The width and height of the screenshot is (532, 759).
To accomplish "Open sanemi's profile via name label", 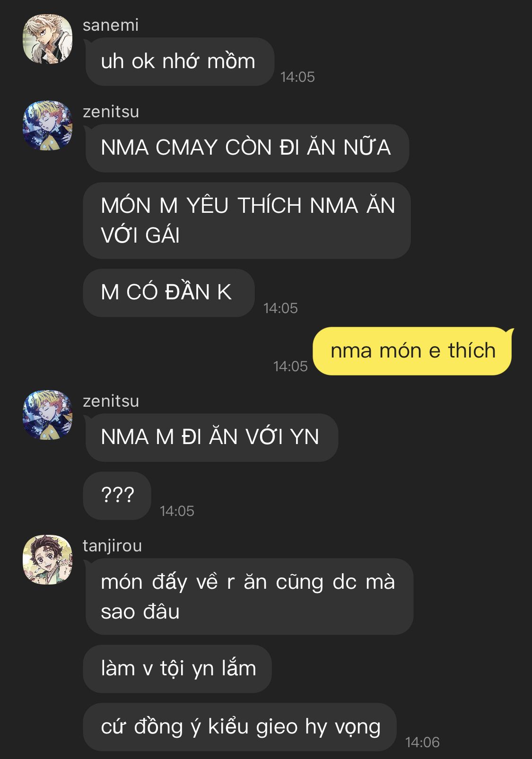I will (x=111, y=25).
